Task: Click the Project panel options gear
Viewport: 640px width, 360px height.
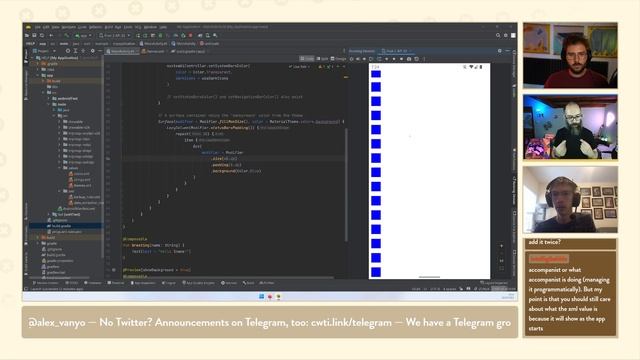Action: 93,51
